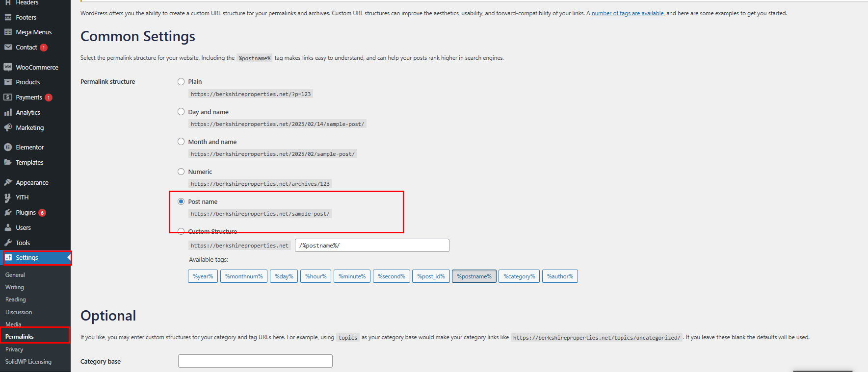This screenshot has height=372, width=868.
Task: Click the Plugins update count badge
Action: [42, 213]
